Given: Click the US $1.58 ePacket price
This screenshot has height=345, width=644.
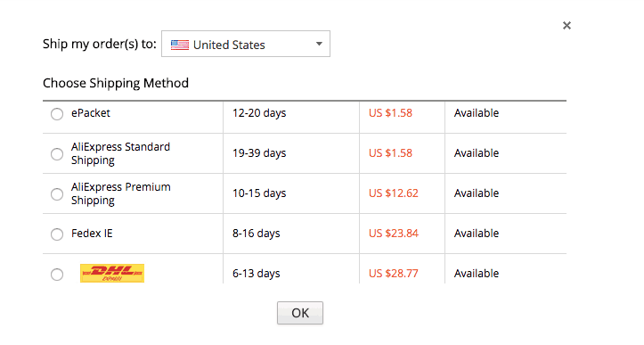Looking at the screenshot, I should 390,113.
